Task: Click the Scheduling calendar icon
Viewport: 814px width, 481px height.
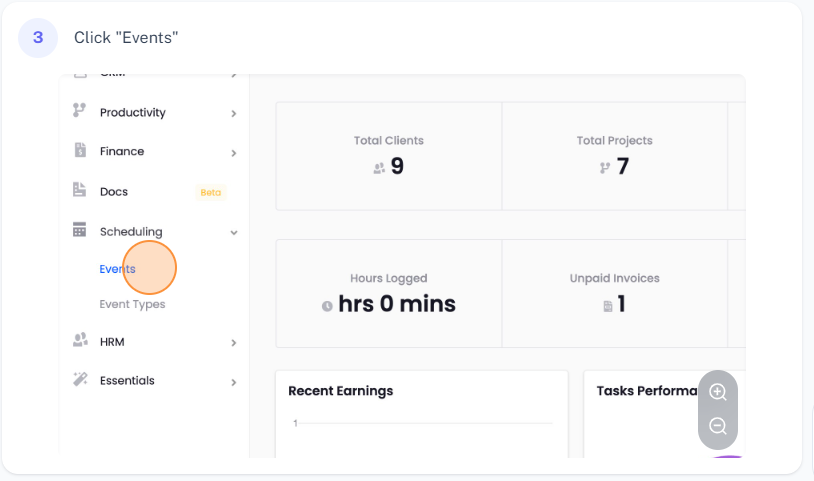Action: [80, 230]
